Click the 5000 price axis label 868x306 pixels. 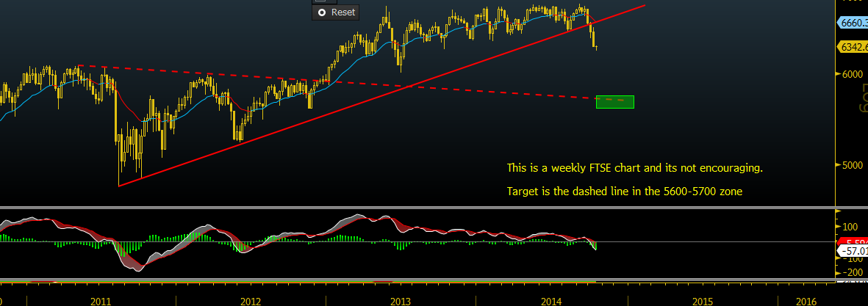coord(852,165)
